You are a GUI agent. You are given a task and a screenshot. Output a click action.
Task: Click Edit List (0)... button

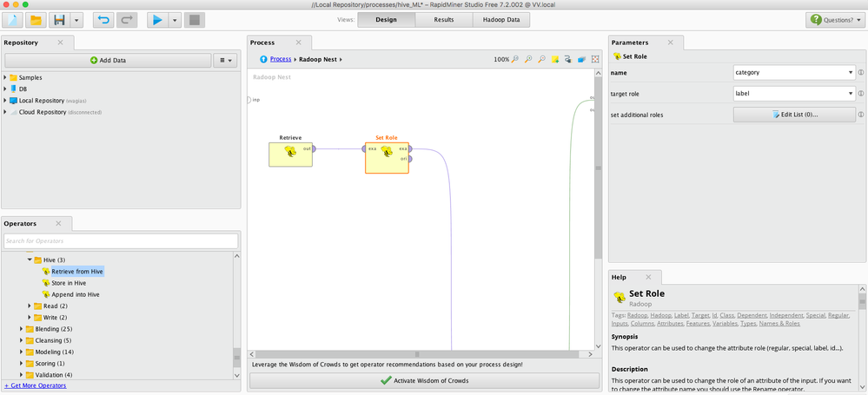point(794,115)
